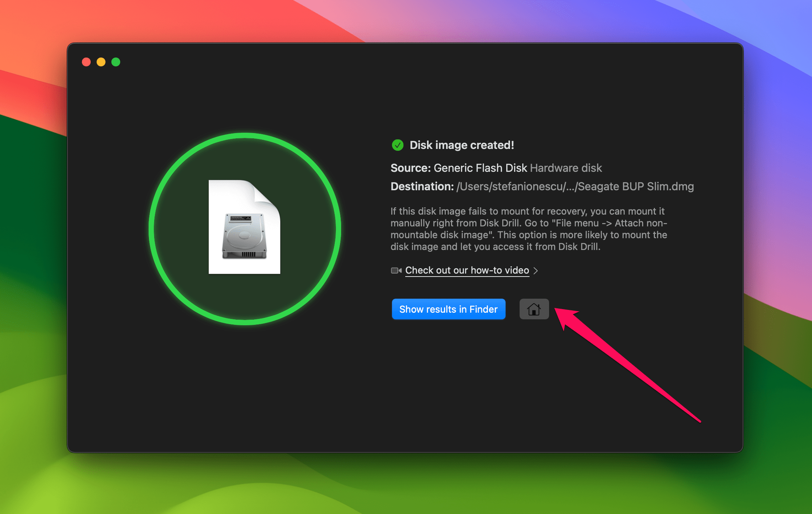Click the Seagate BUP Slim.dmg destination path

(x=575, y=187)
